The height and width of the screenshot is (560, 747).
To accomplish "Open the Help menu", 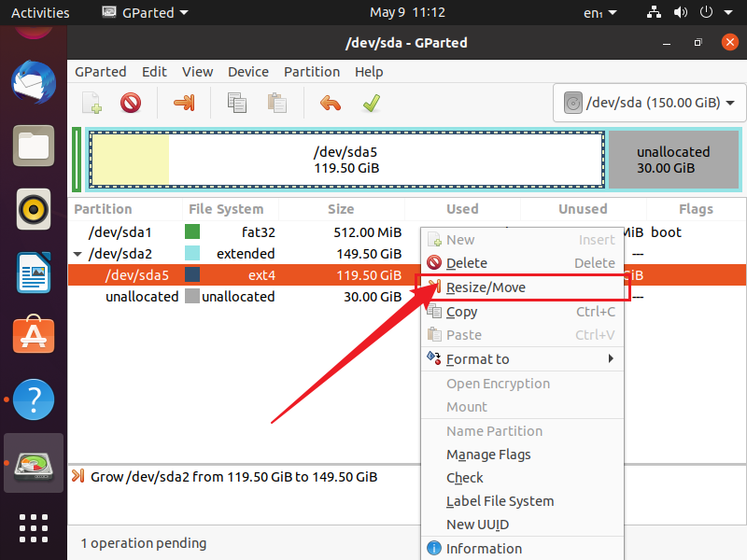I will click(x=369, y=72).
